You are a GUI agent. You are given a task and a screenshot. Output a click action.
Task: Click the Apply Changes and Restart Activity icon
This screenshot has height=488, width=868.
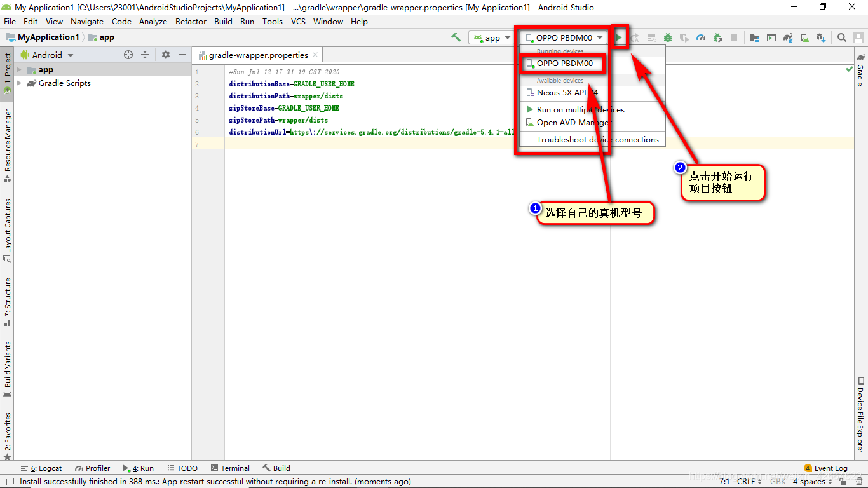[635, 37]
